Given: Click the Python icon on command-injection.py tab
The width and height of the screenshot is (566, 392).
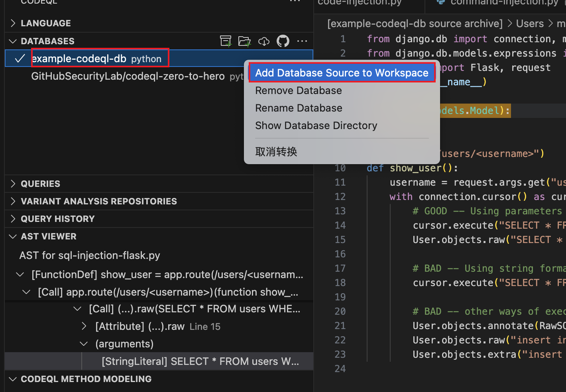Looking at the screenshot, I should point(441,2).
